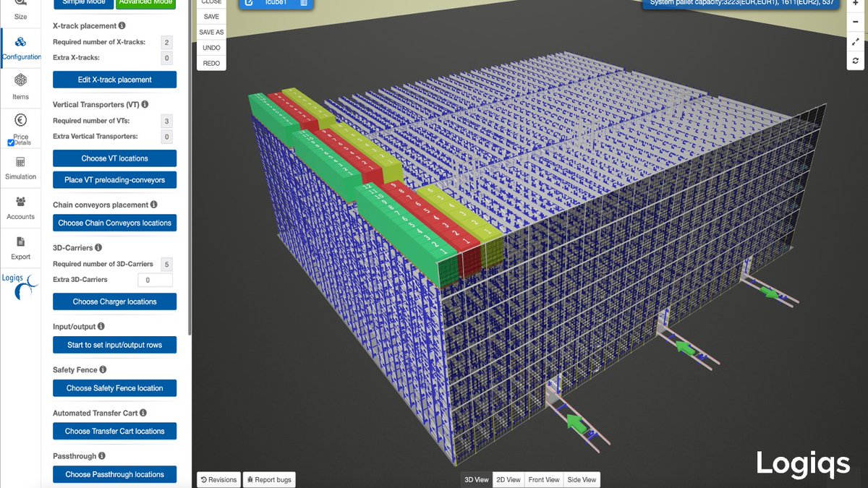Click the Required number of X-tracks value
The height and width of the screenshot is (488, 868).
[x=167, y=43]
